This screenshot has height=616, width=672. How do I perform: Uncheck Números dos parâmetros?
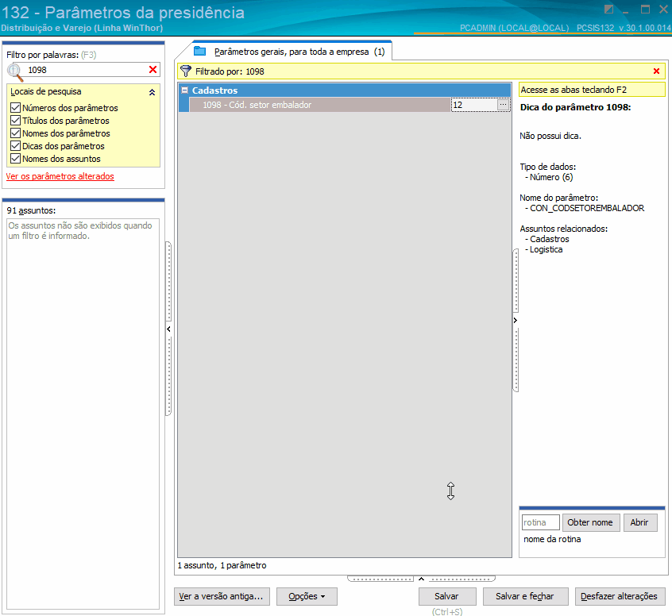coord(15,107)
